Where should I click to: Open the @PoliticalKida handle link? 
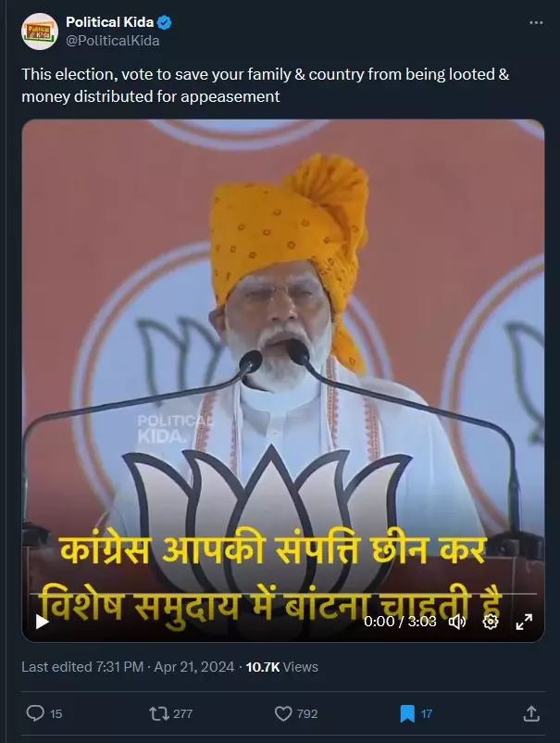pos(113,41)
